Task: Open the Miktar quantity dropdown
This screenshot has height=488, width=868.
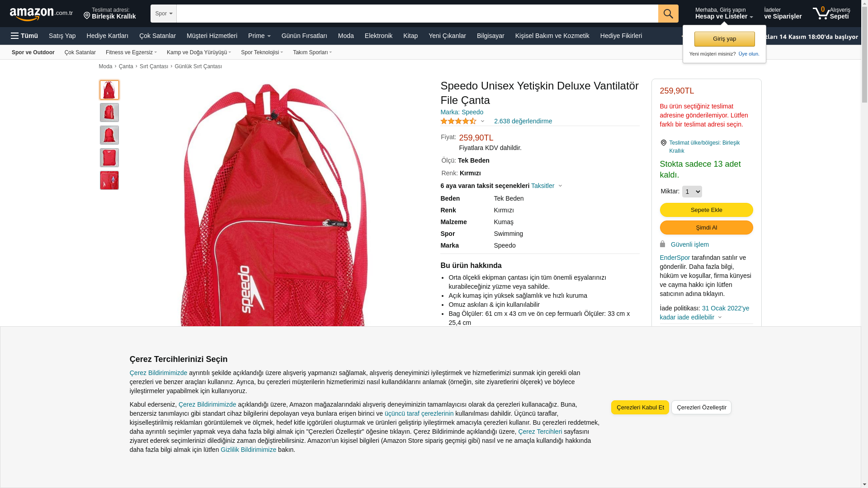Action: (x=692, y=192)
